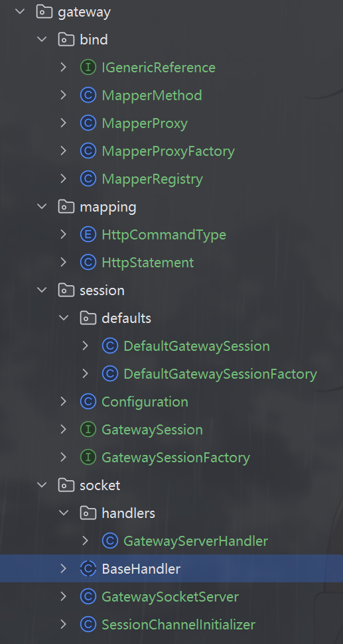Click the gateway package folder icon
This screenshot has height=644, width=343.
click(x=44, y=11)
